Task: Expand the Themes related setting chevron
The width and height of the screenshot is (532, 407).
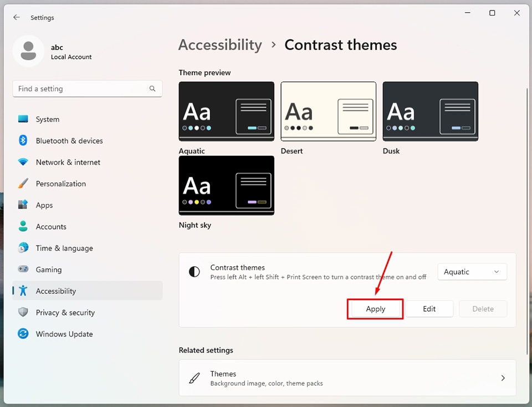Action: click(503, 378)
